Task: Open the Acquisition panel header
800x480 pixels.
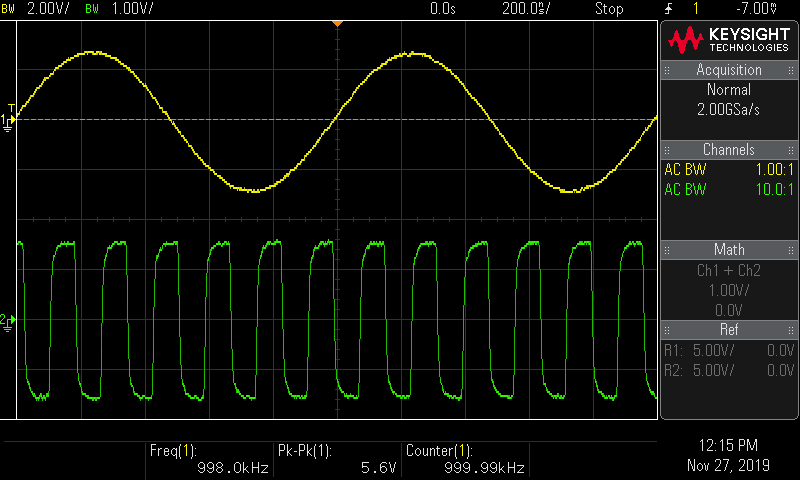Action: coord(729,70)
